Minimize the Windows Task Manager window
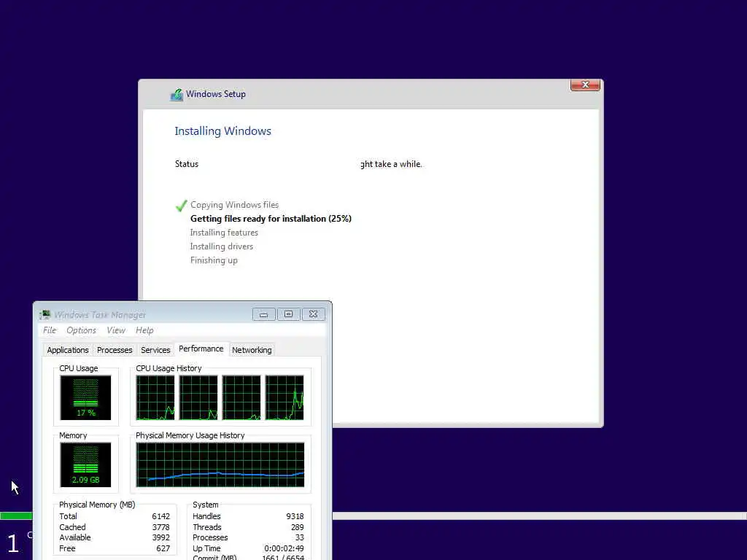747x560 pixels. pos(263,314)
